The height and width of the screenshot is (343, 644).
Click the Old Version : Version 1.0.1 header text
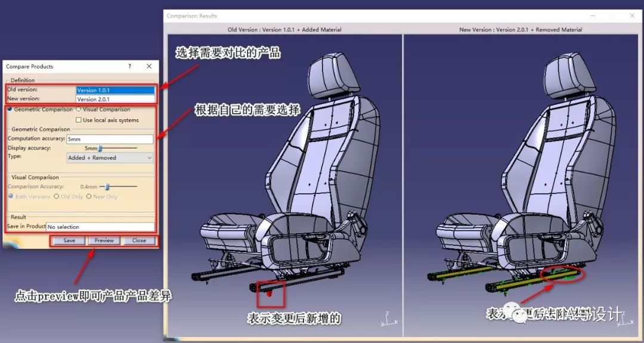(x=284, y=30)
